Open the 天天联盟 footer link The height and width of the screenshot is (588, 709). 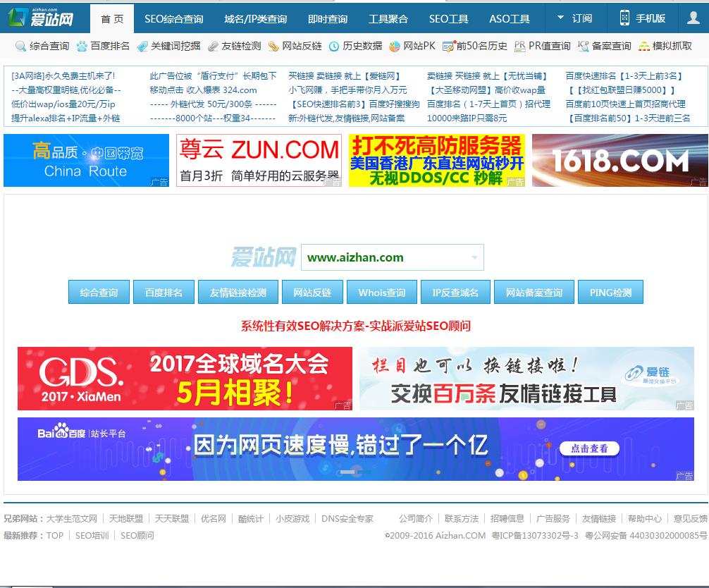coord(172,518)
